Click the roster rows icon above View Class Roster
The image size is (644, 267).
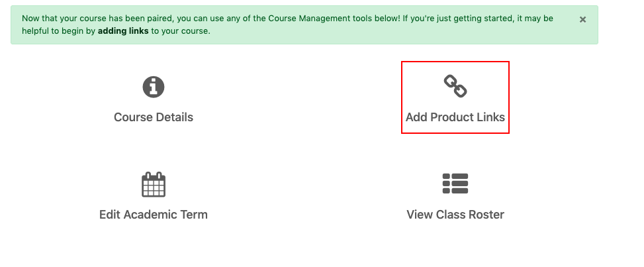455,184
